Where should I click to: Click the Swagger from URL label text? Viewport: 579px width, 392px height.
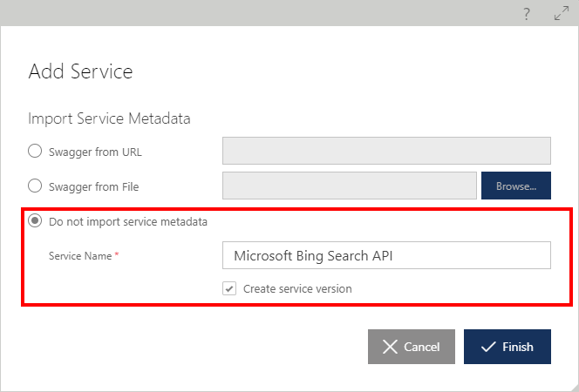pyautogui.click(x=95, y=152)
